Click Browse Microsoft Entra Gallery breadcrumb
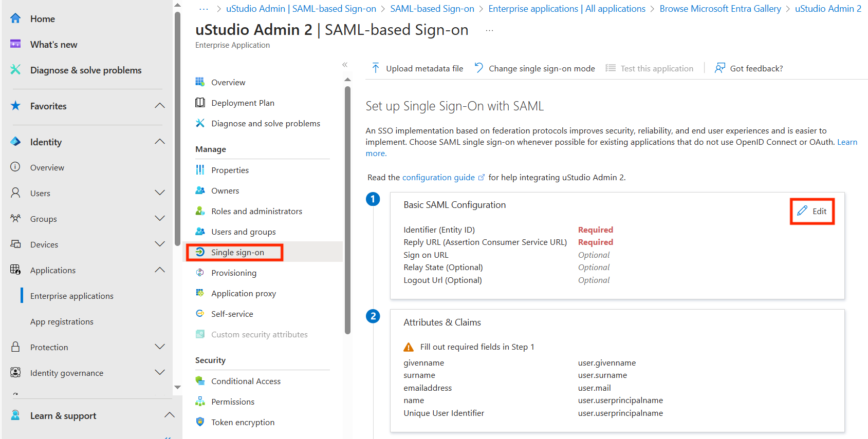Screen dimensions: 868x439 (x=720, y=9)
